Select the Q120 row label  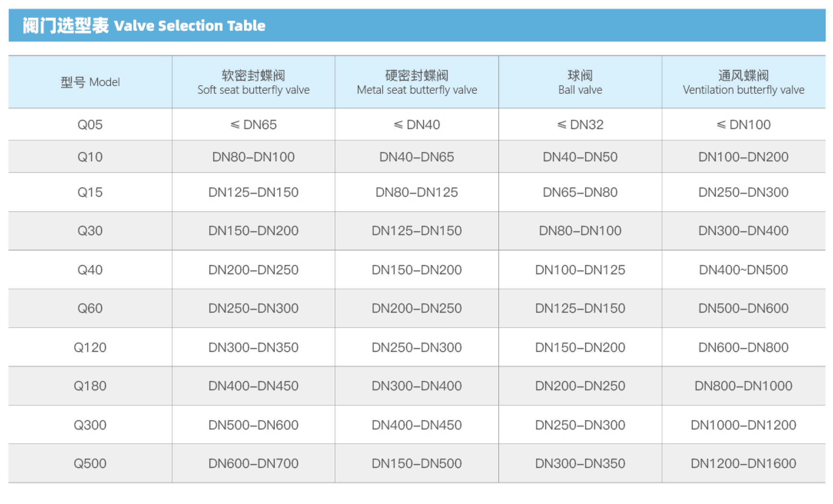(90, 347)
